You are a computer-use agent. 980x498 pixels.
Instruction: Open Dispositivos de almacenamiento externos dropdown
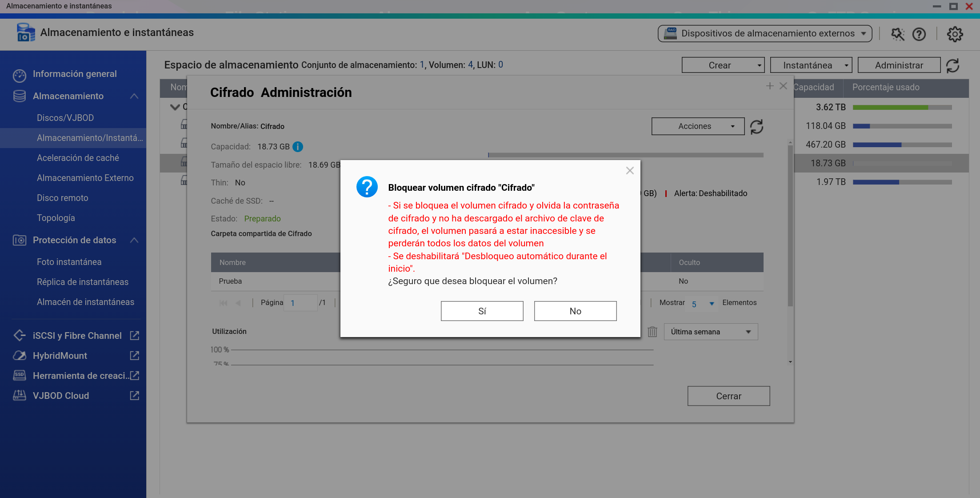764,34
